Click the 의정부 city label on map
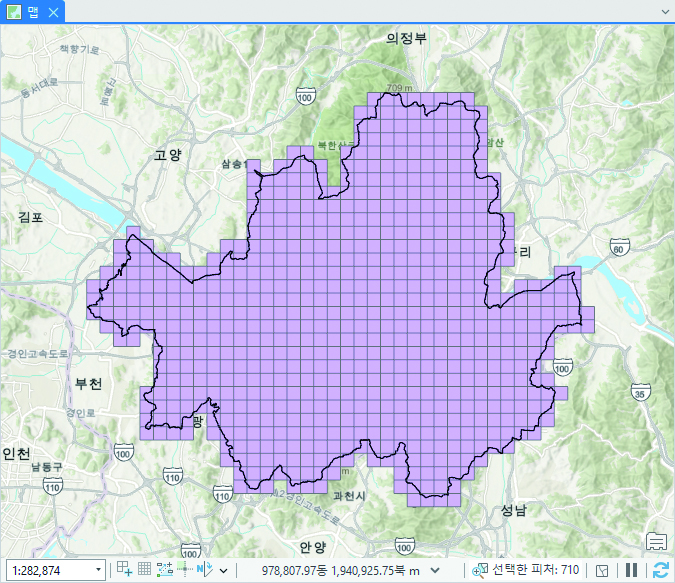Screen dimensions: 675x583 point(406,38)
